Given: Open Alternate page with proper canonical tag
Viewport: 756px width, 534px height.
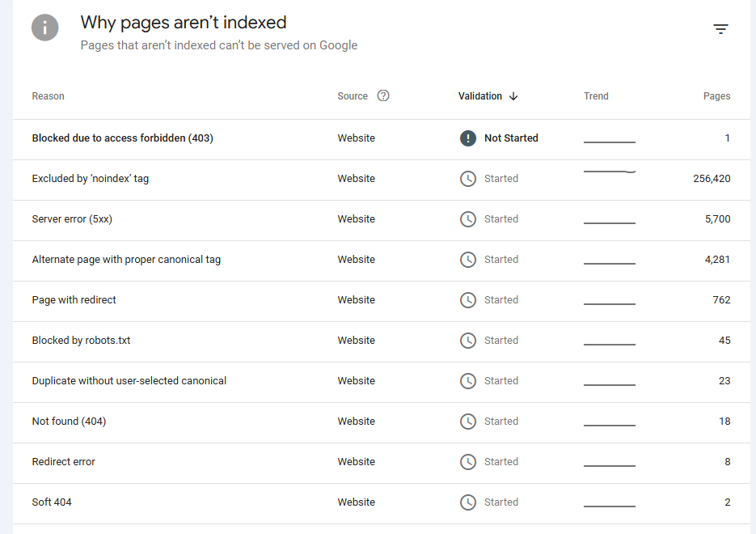Looking at the screenshot, I should pyautogui.click(x=126, y=260).
